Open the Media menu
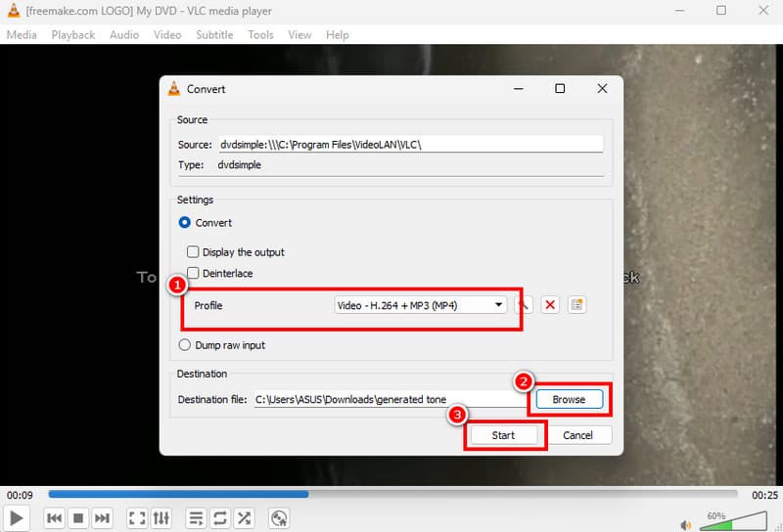 22,35
